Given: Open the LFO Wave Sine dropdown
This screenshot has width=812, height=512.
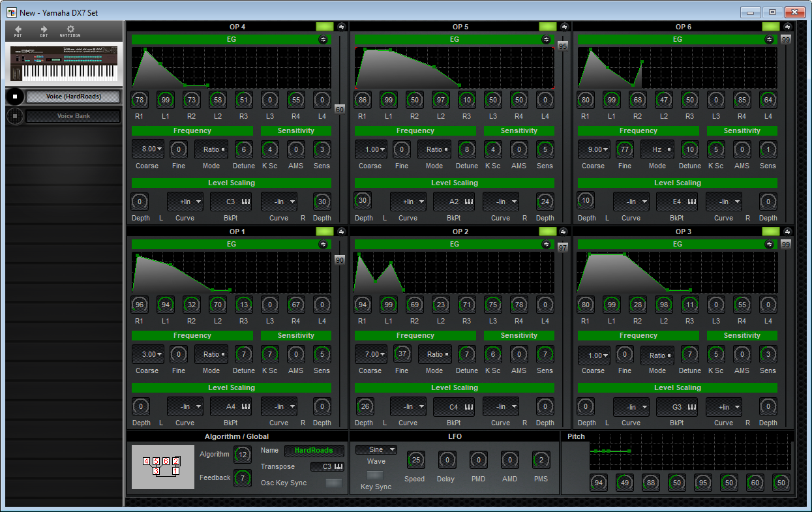Looking at the screenshot, I should (x=376, y=449).
